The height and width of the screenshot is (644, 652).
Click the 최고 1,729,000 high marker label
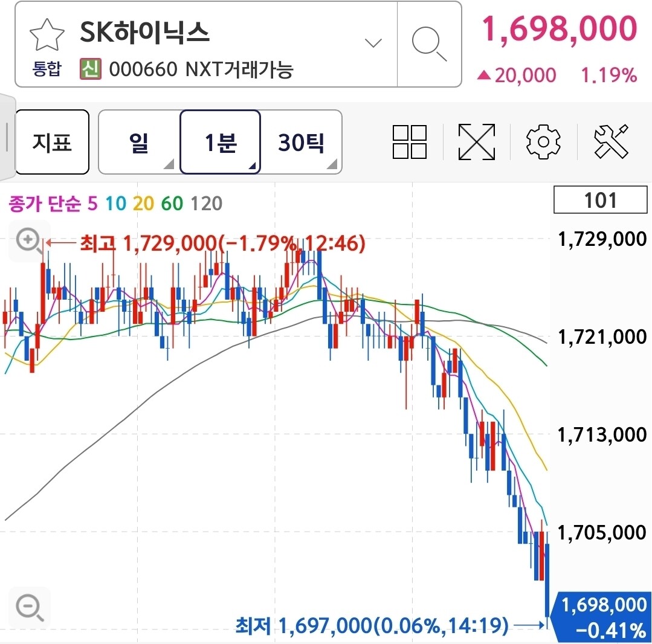tap(222, 243)
